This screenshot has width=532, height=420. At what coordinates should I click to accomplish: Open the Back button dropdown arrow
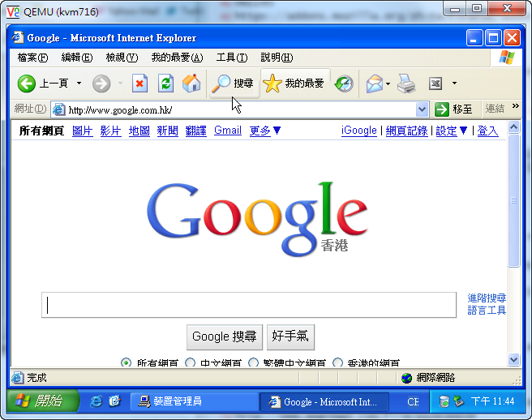tap(79, 84)
